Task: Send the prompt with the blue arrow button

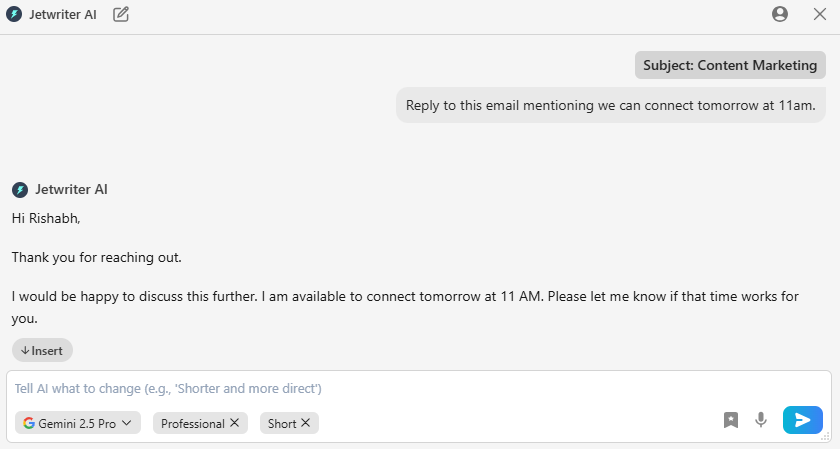Action: (x=802, y=420)
